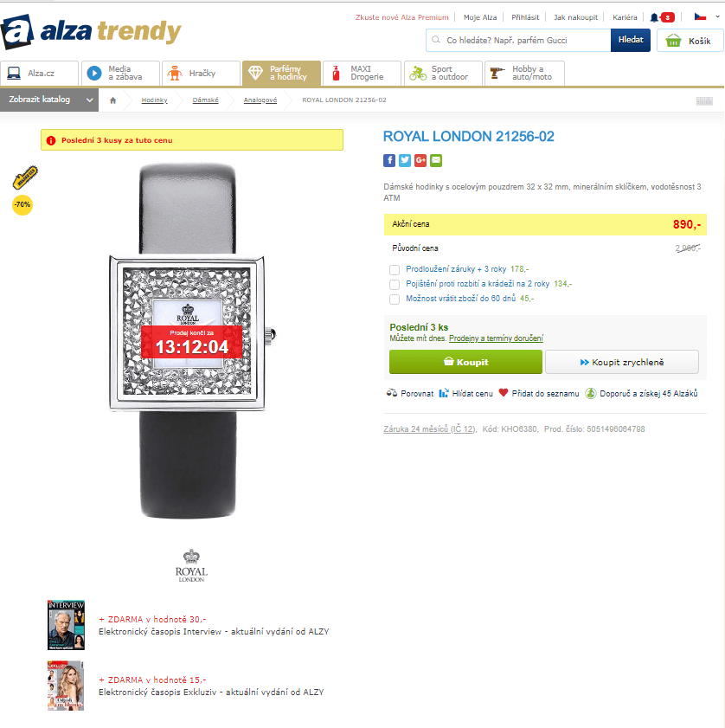725x728 pixels.
Task: Share product on Twitter icon
Action: click(x=405, y=161)
